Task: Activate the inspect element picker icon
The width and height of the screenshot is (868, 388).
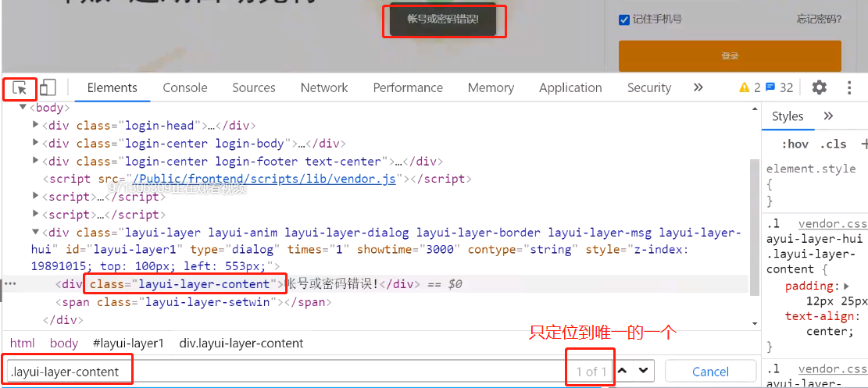Action: pos(20,88)
